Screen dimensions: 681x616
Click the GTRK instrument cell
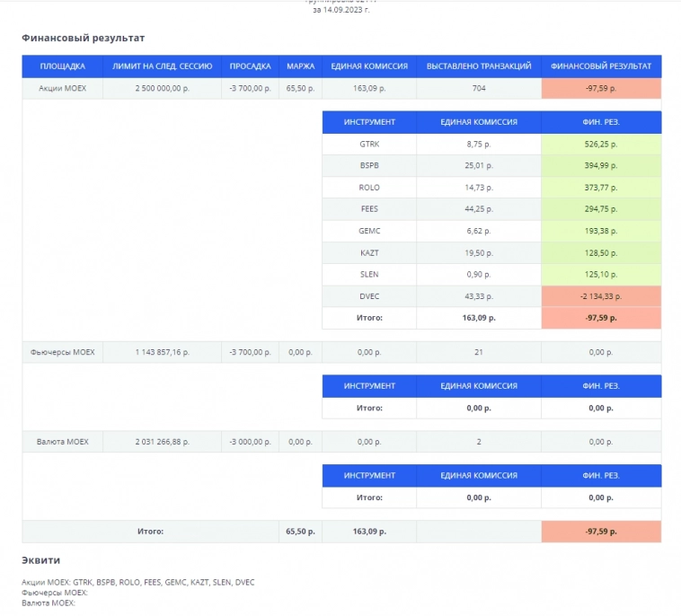tap(369, 144)
